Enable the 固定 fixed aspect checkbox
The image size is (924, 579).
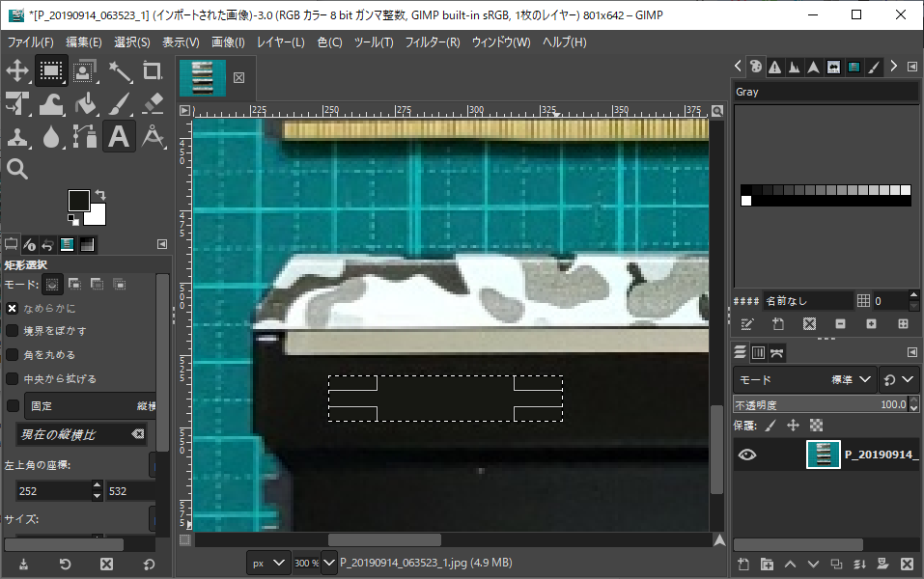coord(13,406)
